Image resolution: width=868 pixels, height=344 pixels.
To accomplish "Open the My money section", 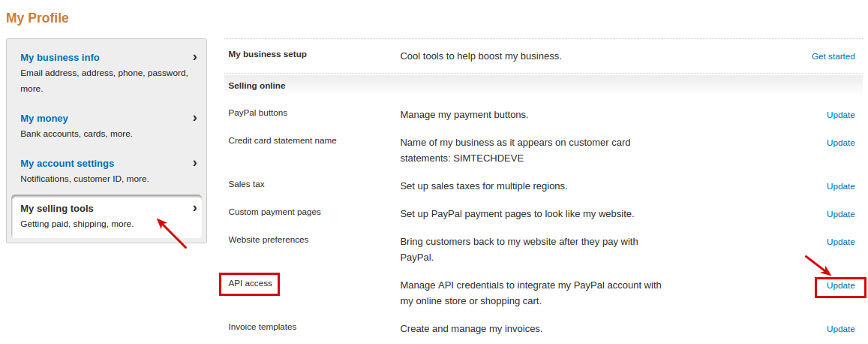I will [x=44, y=119].
